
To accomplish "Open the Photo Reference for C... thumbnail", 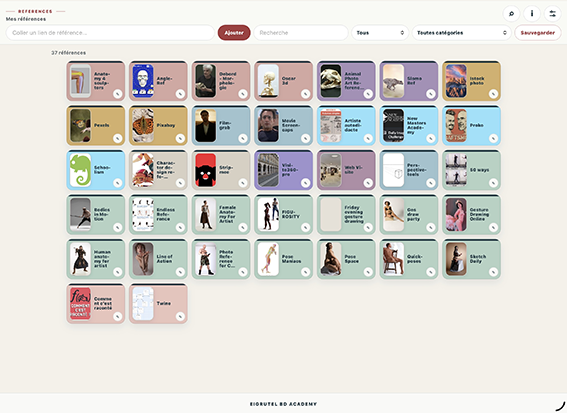I will 205,259.
